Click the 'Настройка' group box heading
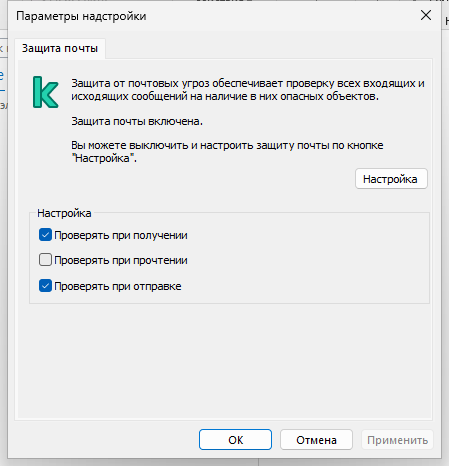Viewport: 449px width, 466px height. pos(64,213)
